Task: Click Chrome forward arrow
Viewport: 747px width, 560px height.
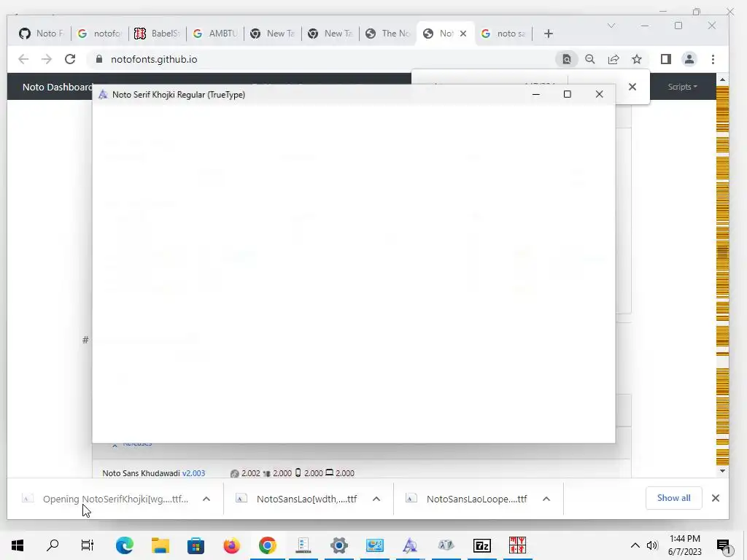Action: (46, 59)
